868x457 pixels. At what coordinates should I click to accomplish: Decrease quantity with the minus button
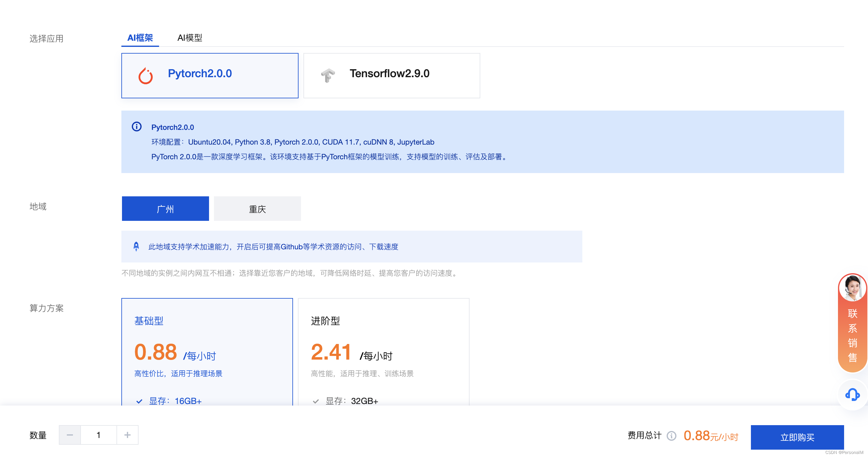coord(70,435)
